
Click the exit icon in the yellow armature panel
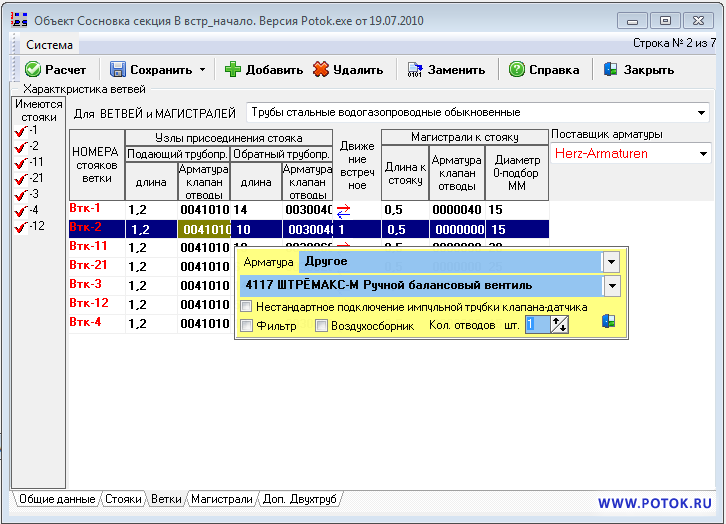pos(607,322)
